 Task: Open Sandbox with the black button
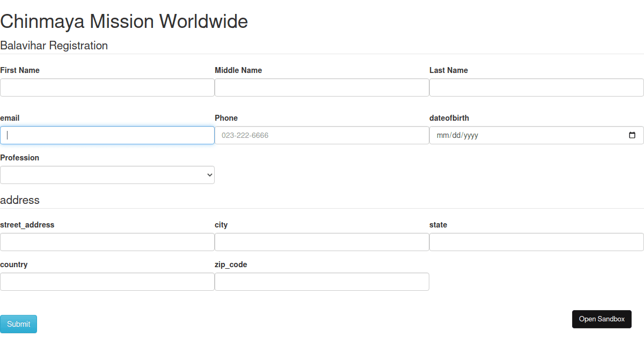click(602, 319)
